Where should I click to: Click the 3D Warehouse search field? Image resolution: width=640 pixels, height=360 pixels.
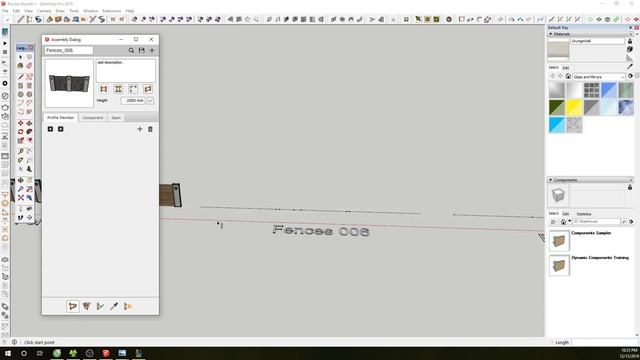point(596,222)
